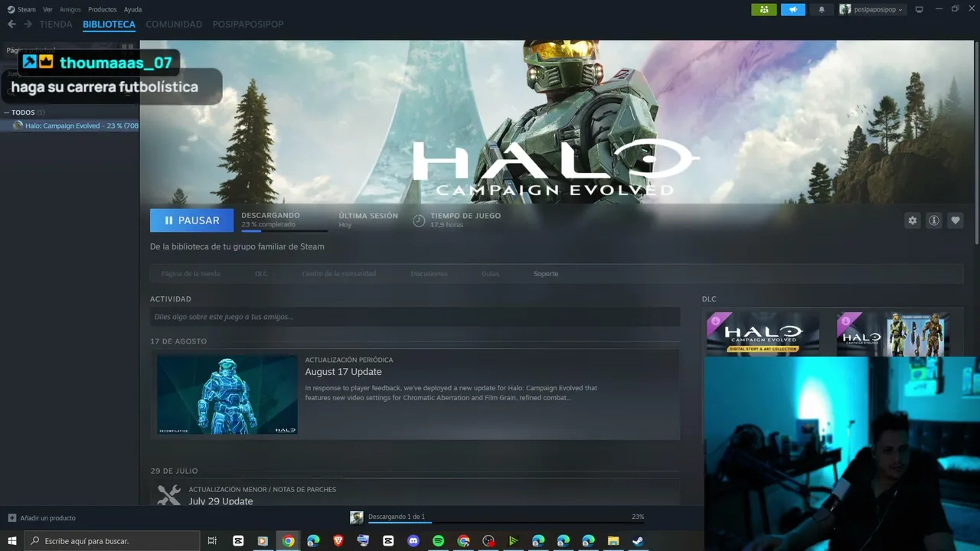Open the Windows Start menu
The width and height of the screenshot is (980, 551).
click(x=12, y=541)
